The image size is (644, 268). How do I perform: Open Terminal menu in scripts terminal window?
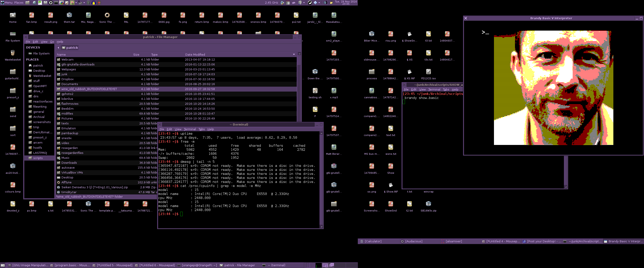coord(434,89)
